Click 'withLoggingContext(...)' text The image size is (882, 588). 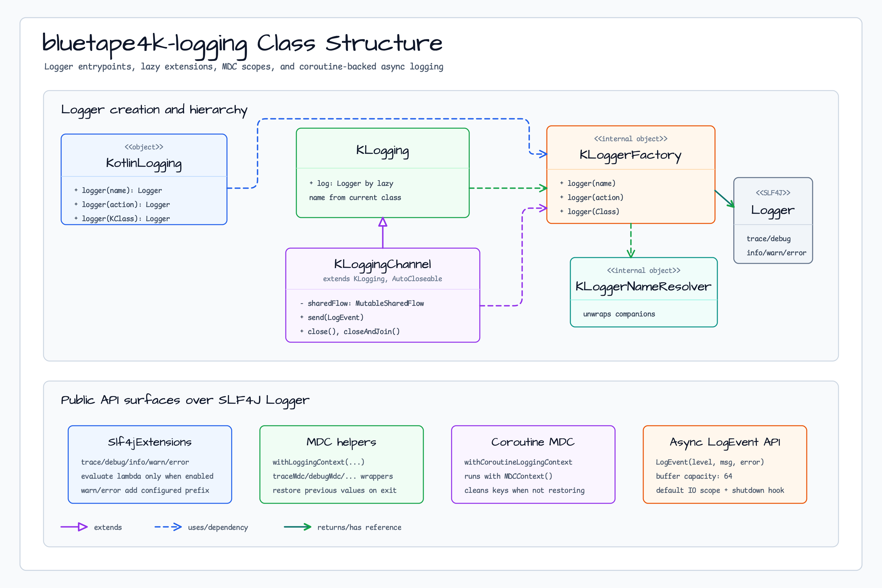[x=318, y=462]
